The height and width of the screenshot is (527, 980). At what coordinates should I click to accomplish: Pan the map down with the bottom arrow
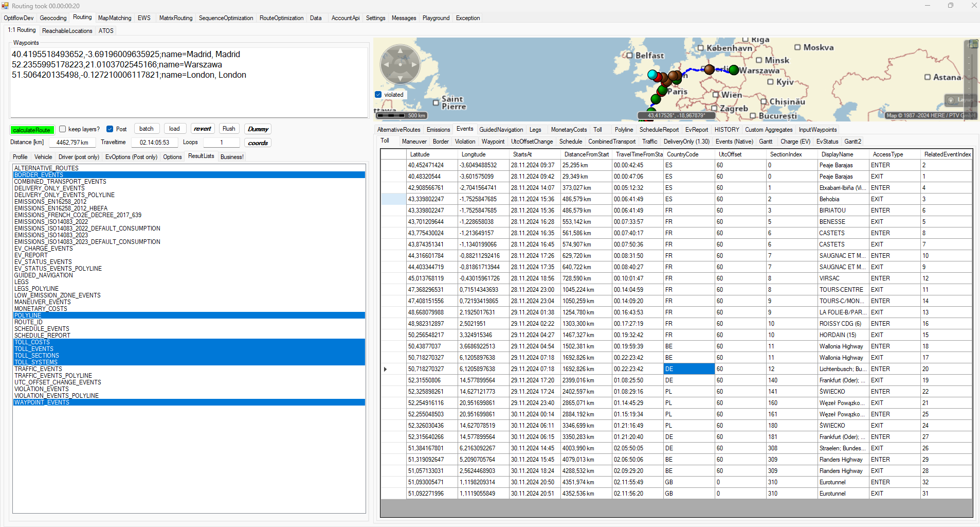(400, 79)
